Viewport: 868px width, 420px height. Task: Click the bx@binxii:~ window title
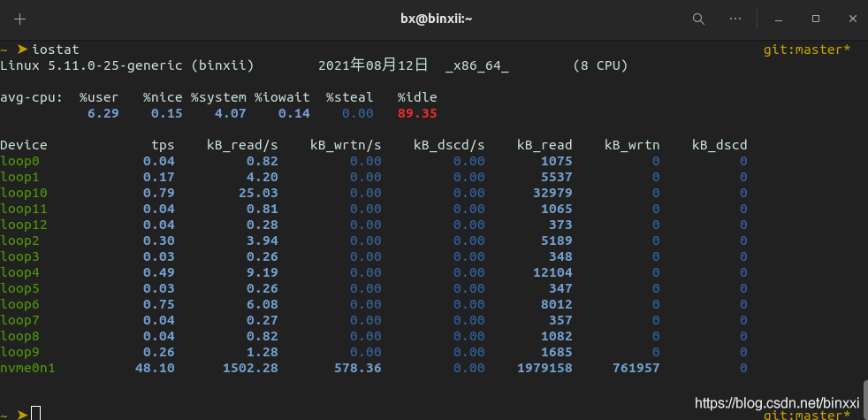pyautogui.click(x=437, y=19)
